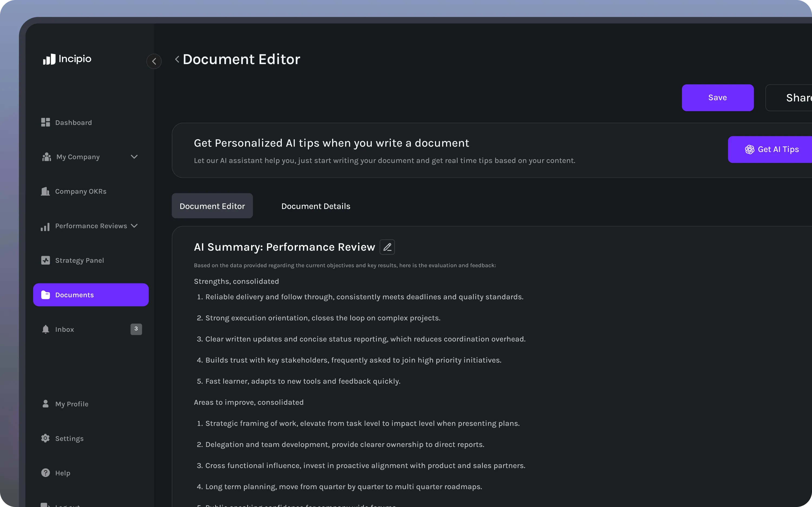Image resolution: width=812 pixels, height=507 pixels.
Task: Open Strategy Panel via its chart icon
Action: click(46, 260)
